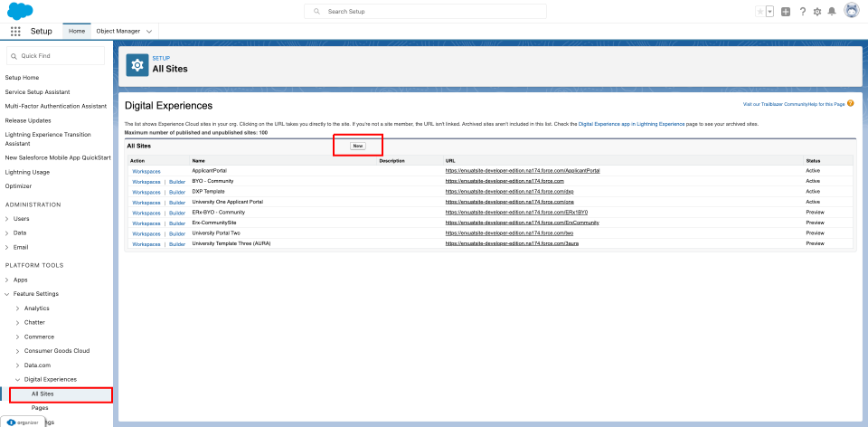Collapse the Feature Settings section
Screen dimensions: 868x427
[x=8, y=294]
